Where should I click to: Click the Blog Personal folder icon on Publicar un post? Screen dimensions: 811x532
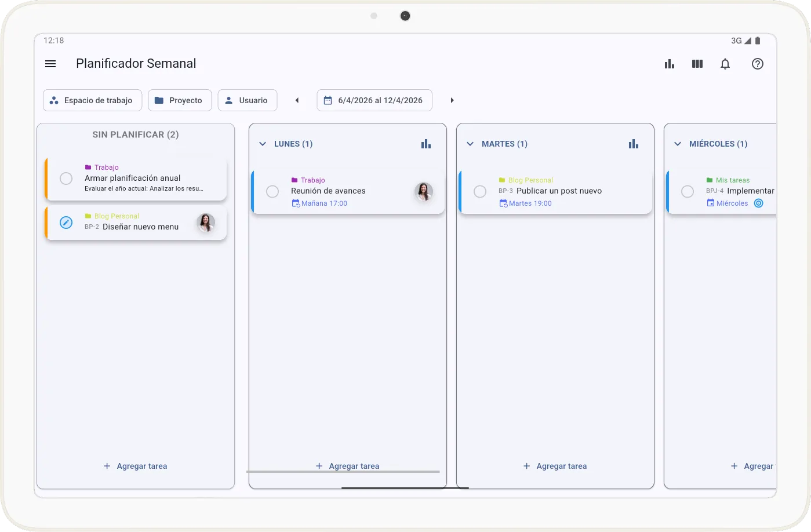point(502,180)
